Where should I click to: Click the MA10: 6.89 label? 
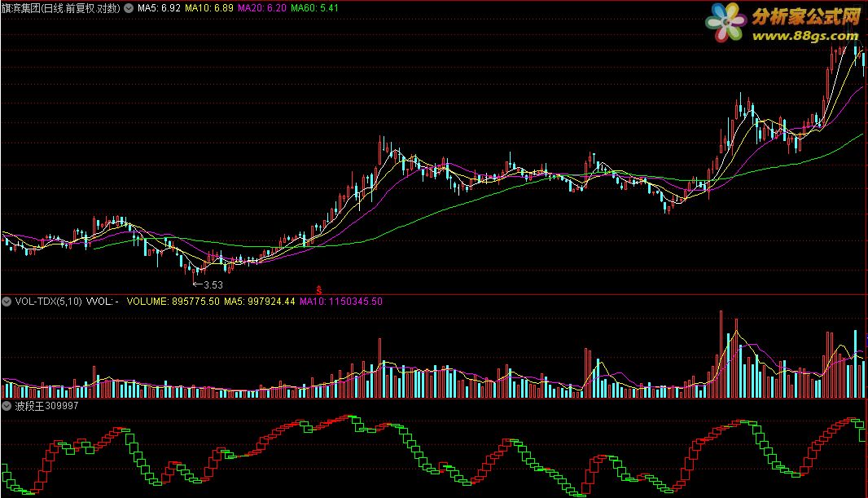coord(209,8)
